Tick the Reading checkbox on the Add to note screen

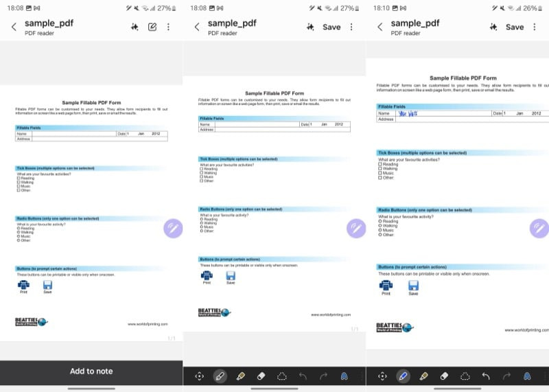(x=19, y=178)
